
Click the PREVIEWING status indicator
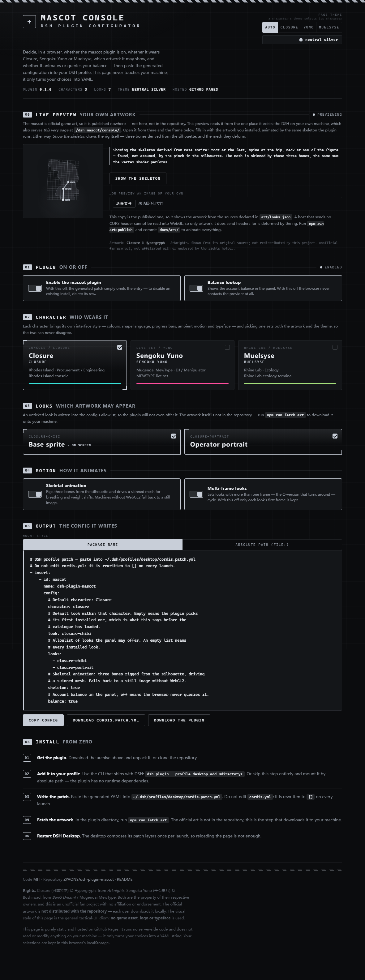[x=327, y=114]
